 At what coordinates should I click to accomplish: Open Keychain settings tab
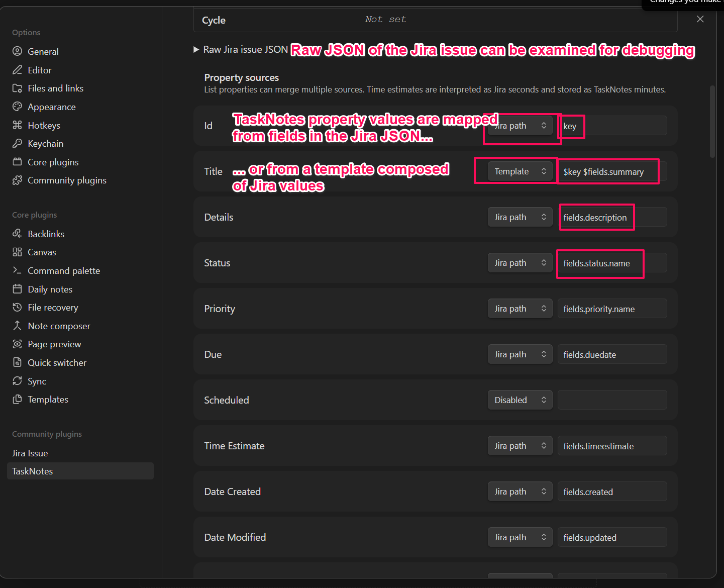pyautogui.click(x=80, y=144)
